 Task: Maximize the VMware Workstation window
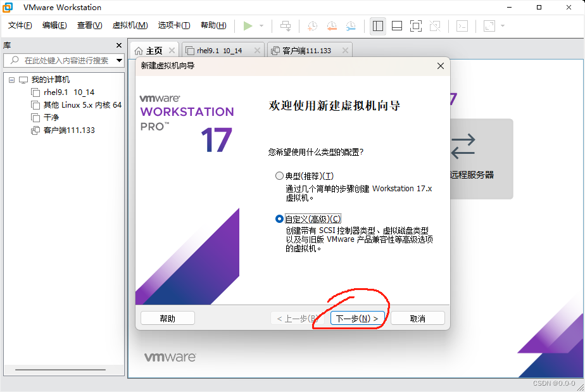coord(539,7)
